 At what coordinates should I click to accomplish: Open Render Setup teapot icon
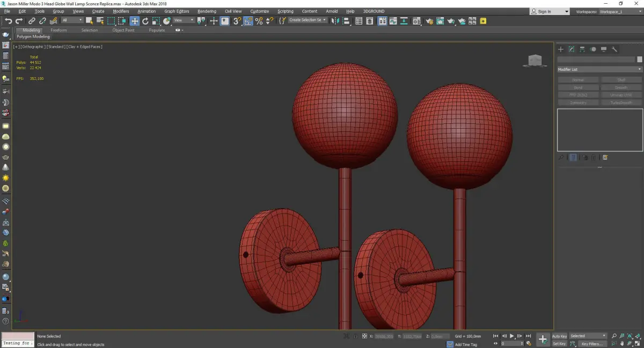[429, 21]
